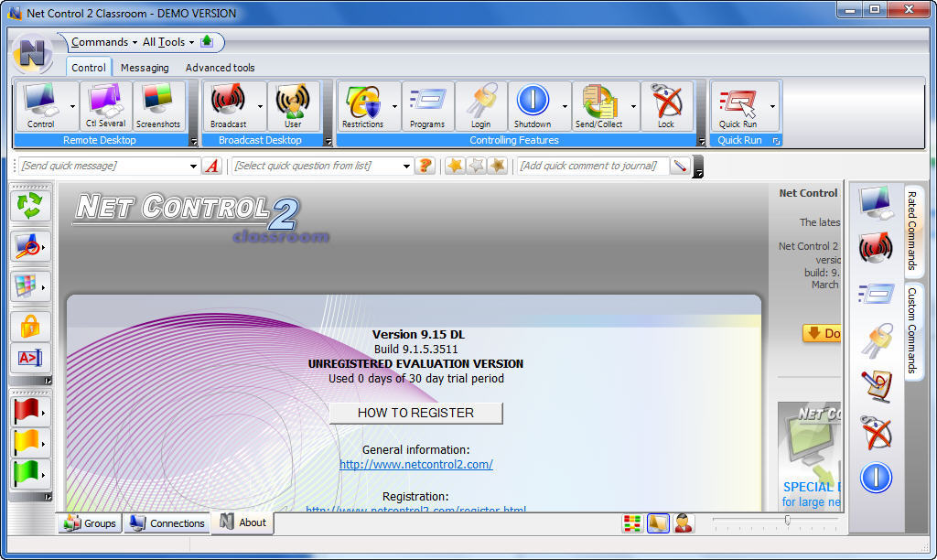Select the Custom Commands vertical tab

point(912,330)
